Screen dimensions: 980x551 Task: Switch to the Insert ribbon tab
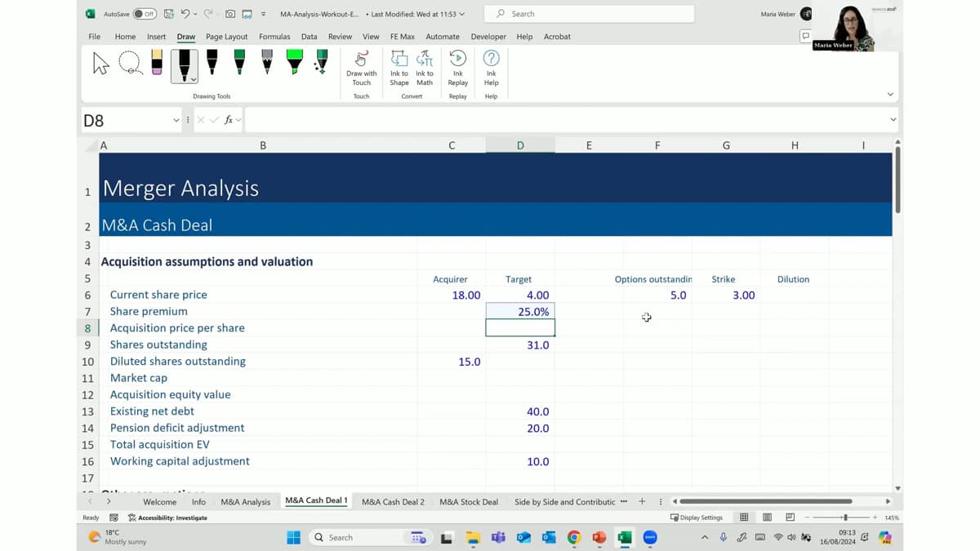point(156,37)
